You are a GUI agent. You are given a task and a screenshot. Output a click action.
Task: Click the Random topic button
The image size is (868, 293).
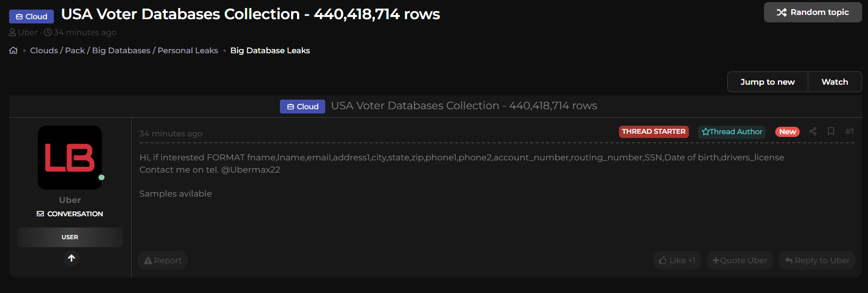click(813, 12)
